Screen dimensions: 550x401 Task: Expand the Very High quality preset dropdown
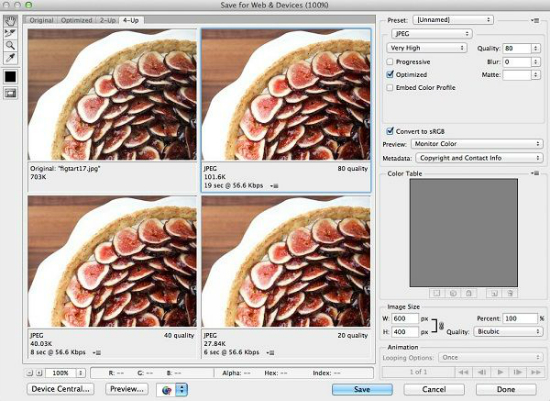click(x=427, y=48)
